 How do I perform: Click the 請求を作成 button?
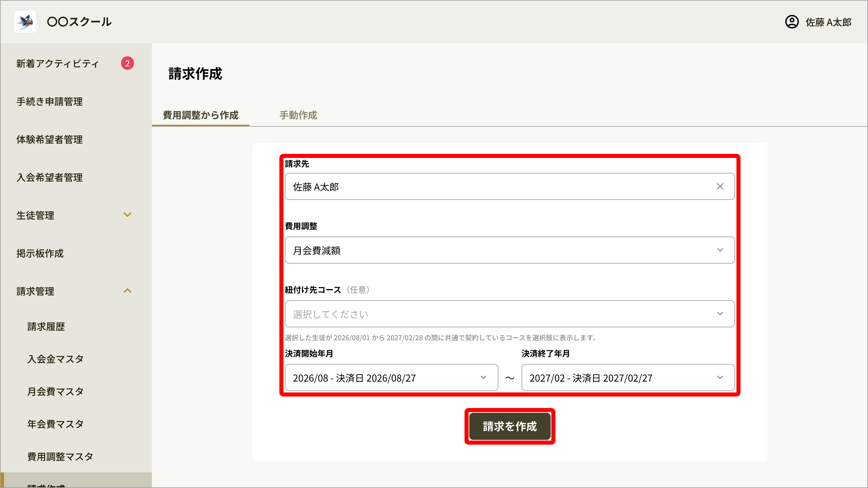(x=510, y=426)
